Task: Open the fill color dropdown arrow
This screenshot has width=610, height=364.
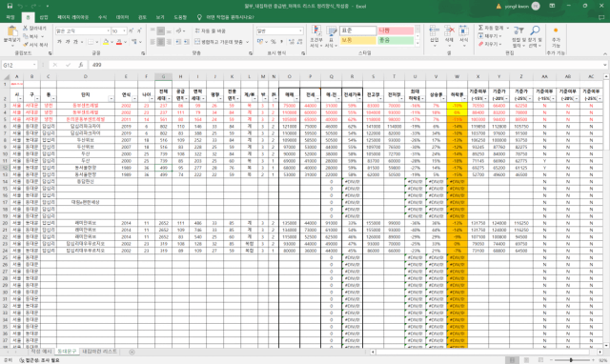Action: click(x=112, y=42)
